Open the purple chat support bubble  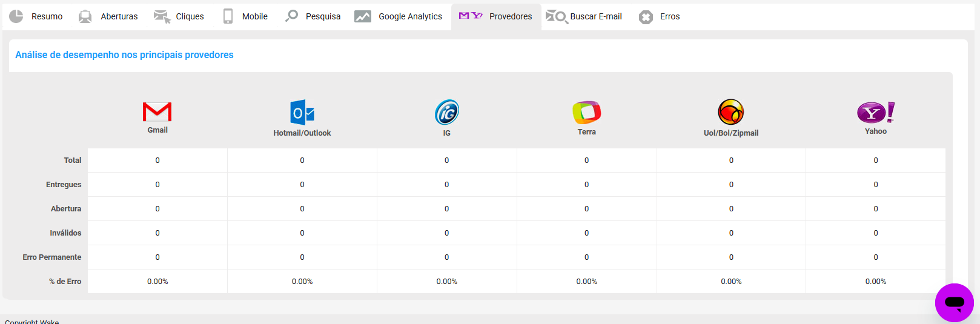click(x=955, y=302)
